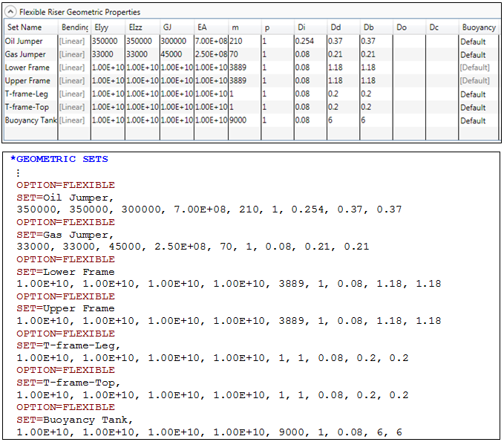Click the Dd column header
Image resolution: width=504 pixels, height=442 pixels.
(343, 27)
